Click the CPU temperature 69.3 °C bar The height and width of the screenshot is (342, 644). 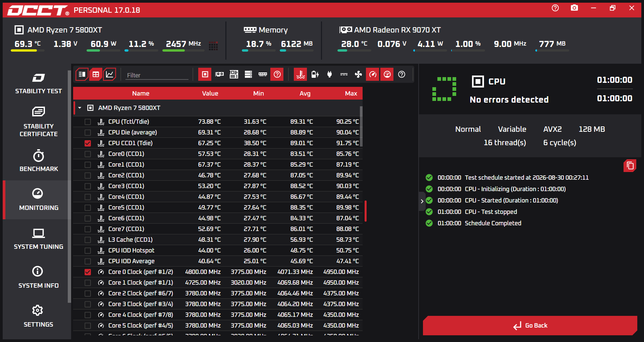coord(28,51)
